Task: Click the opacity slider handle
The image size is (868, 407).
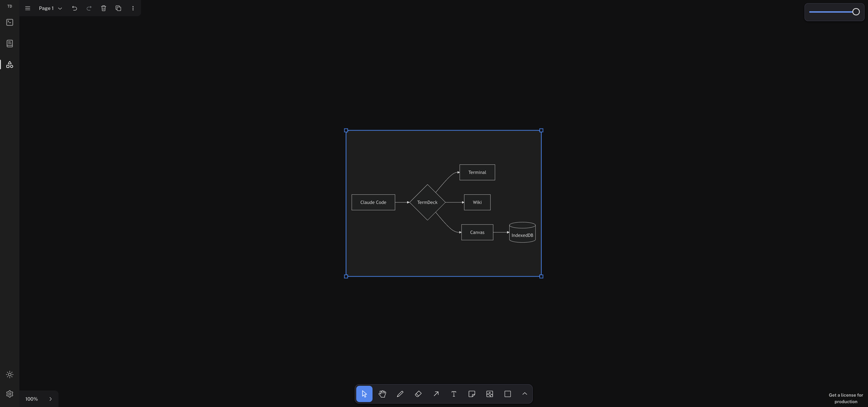Action: point(856,12)
